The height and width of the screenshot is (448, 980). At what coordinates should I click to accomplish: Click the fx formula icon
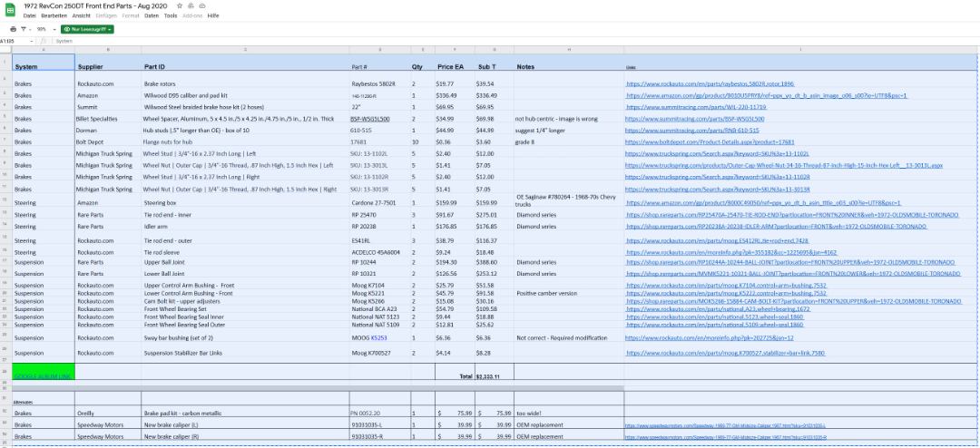click(x=44, y=41)
